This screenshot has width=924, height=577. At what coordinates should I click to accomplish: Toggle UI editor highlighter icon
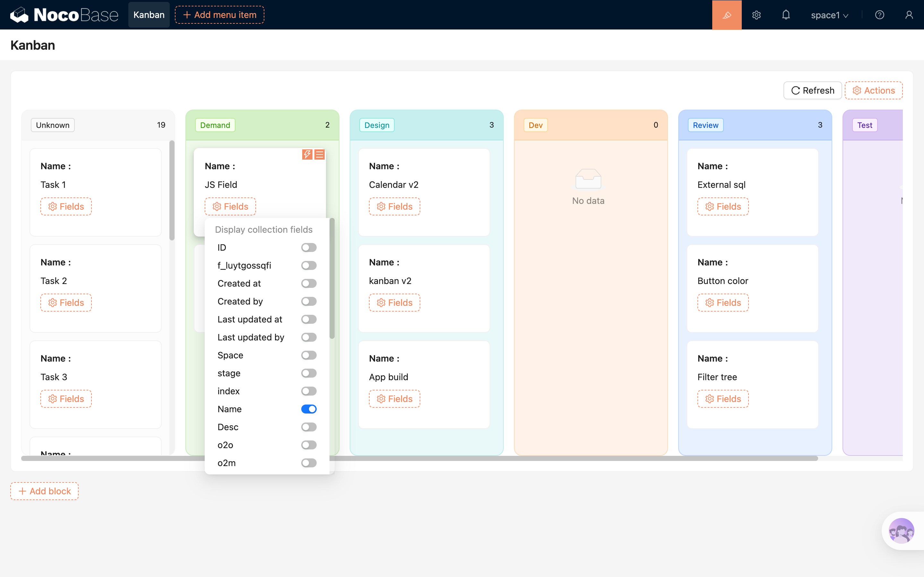[x=727, y=15]
